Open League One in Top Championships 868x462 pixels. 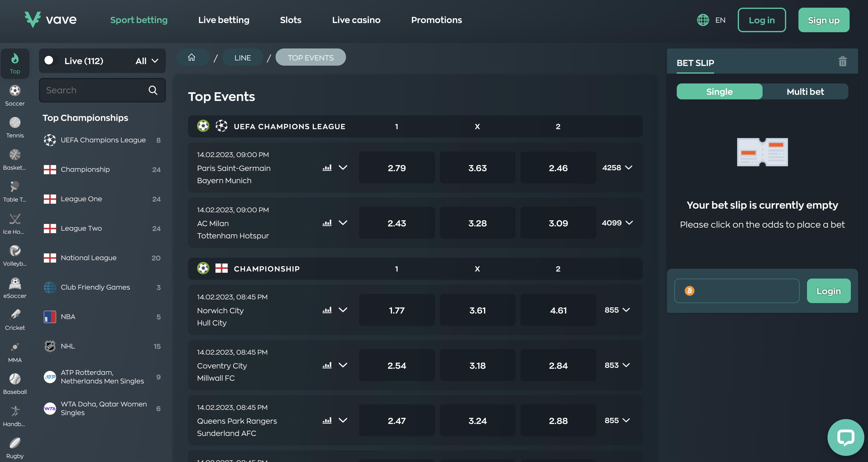tap(102, 199)
